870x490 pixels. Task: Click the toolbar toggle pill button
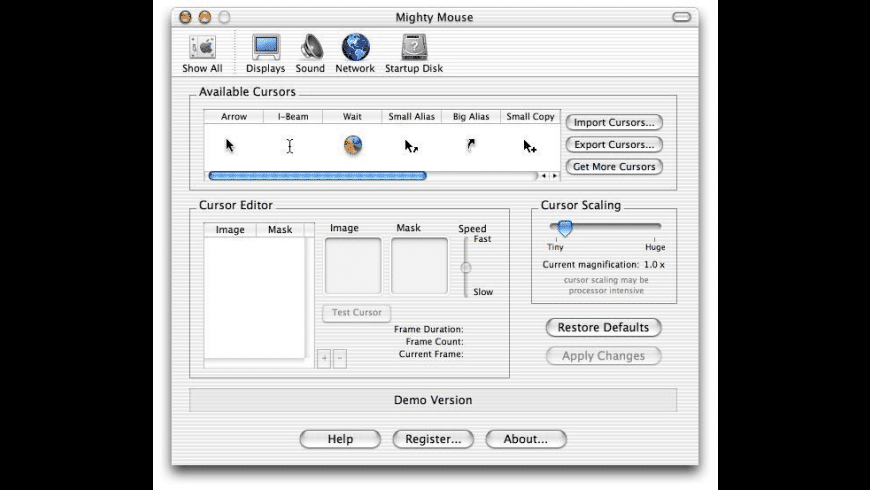click(x=681, y=17)
